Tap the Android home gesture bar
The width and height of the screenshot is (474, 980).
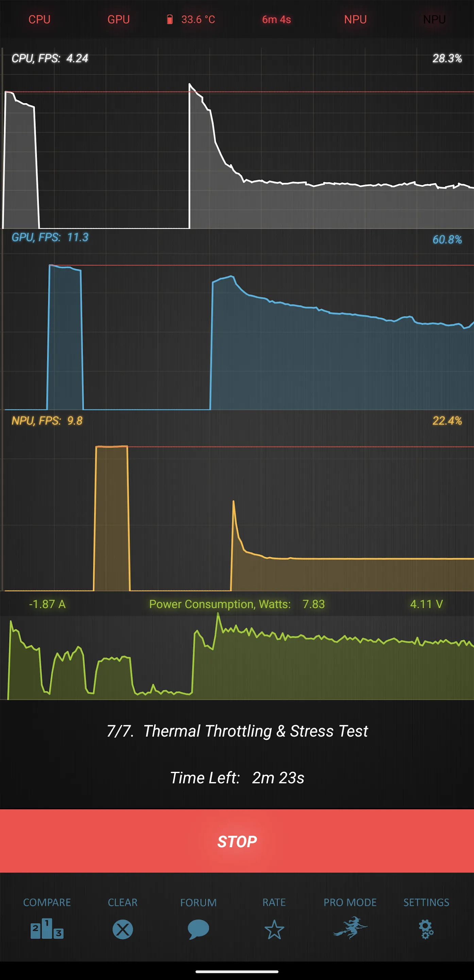(x=237, y=971)
